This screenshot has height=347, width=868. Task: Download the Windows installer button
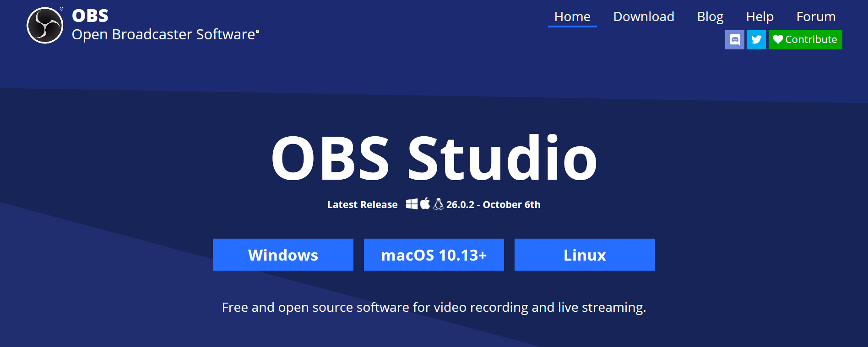(x=283, y=255)
